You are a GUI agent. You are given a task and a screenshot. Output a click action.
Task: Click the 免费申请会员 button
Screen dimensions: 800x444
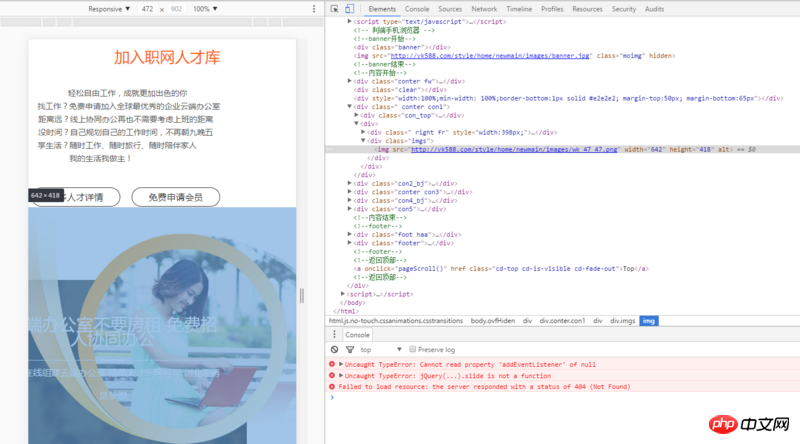[175, 197]
